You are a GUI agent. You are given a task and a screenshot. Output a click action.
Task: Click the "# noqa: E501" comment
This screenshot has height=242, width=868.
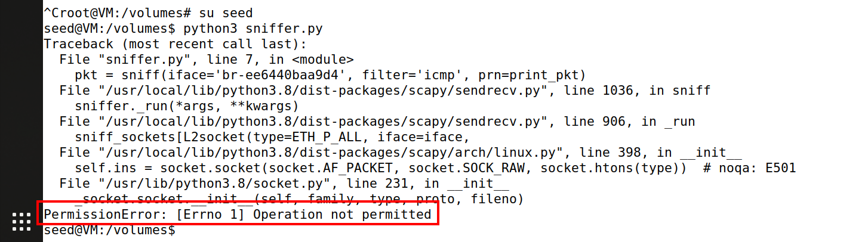point(749,167)
